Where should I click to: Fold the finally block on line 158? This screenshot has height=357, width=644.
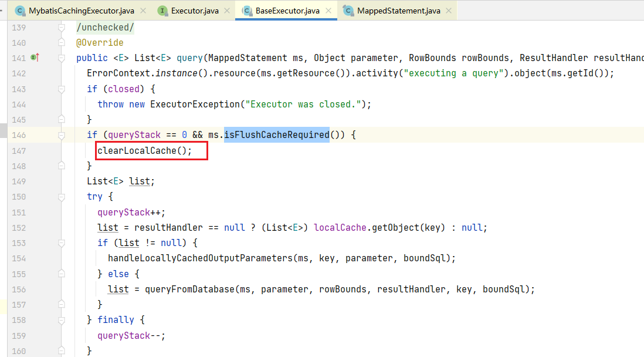point(61,319)
